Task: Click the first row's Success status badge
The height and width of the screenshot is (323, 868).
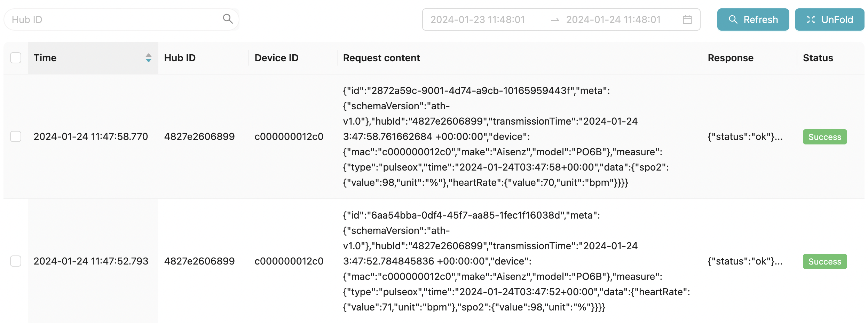Action: click(x=825, y=137)
